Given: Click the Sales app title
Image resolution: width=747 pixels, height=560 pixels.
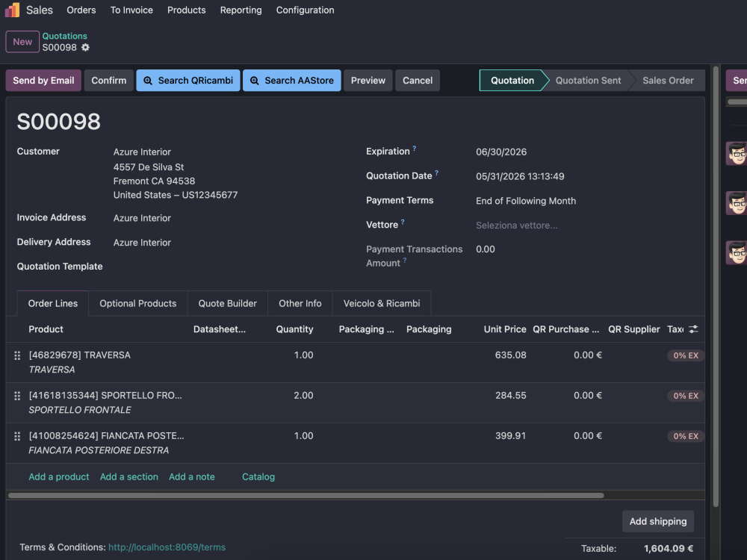Looking at the screenshot, I should [x=40, y=10].
